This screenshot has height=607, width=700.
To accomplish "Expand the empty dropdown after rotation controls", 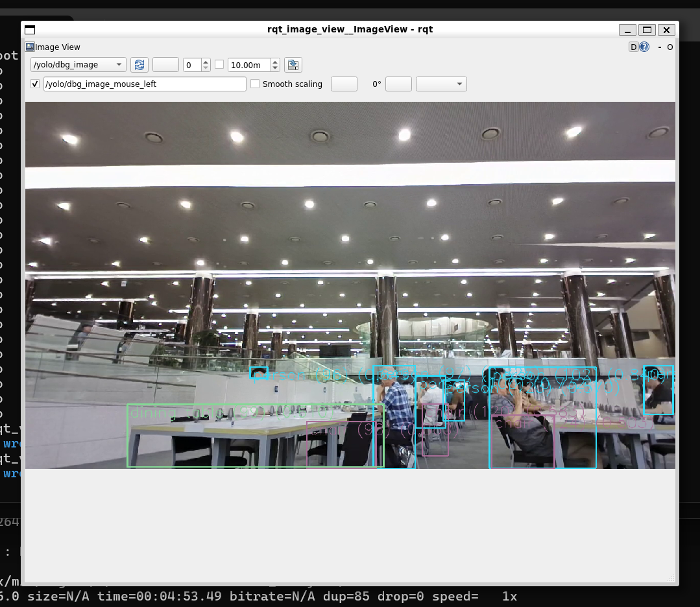I will 441,84.
